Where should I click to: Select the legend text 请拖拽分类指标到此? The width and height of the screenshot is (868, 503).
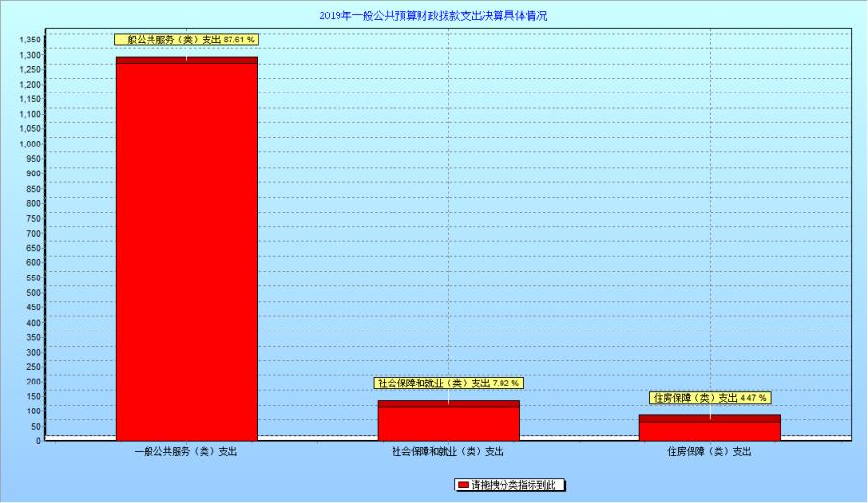(x=511, y=485)
